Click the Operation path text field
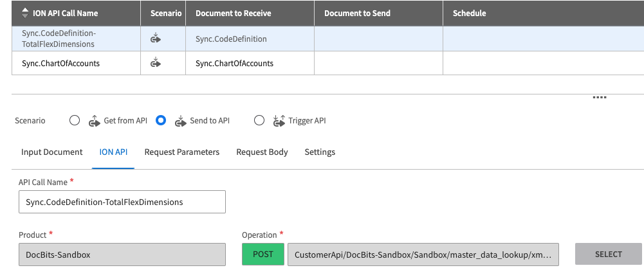644x268 pixels. pos(423,255)
